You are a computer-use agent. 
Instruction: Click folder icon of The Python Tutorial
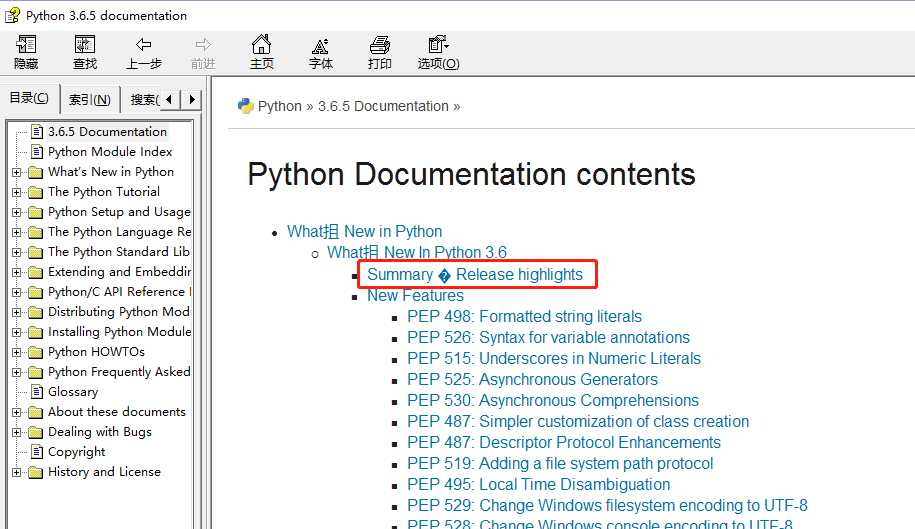pos(36,192)
